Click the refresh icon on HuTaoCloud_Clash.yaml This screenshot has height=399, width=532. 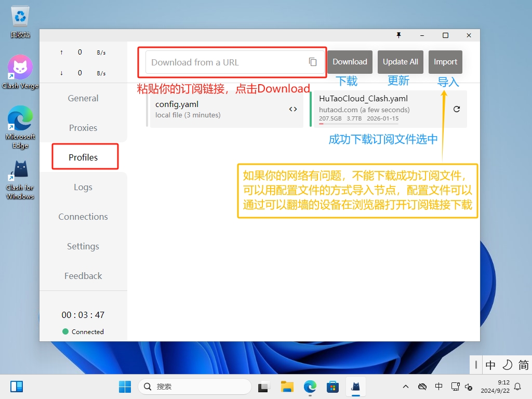click(x=457, y=109)
